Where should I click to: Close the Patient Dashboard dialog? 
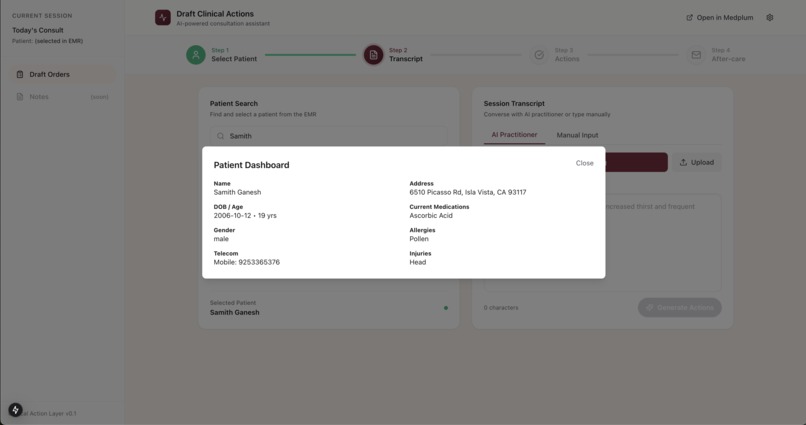coord(584,163)
